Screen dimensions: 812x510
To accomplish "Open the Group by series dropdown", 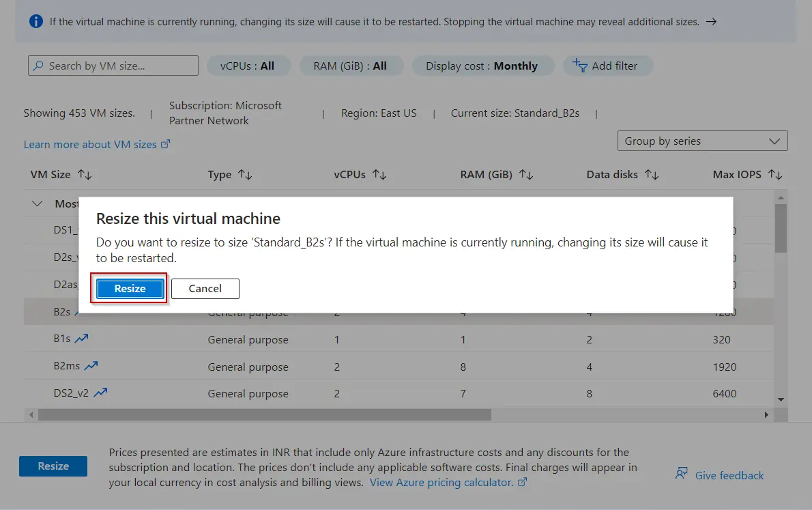I will coord(702,141).
